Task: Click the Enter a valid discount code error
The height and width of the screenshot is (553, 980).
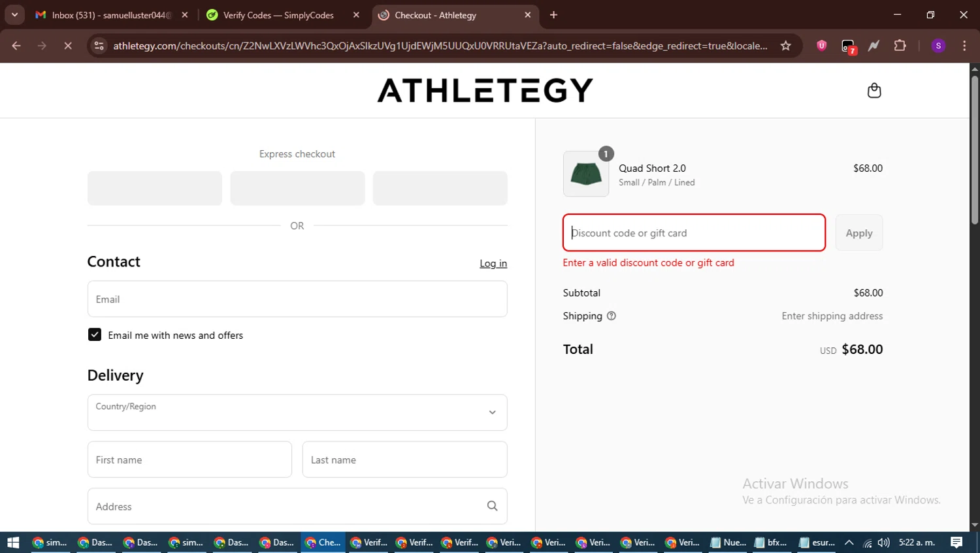Action: (648, 262)
